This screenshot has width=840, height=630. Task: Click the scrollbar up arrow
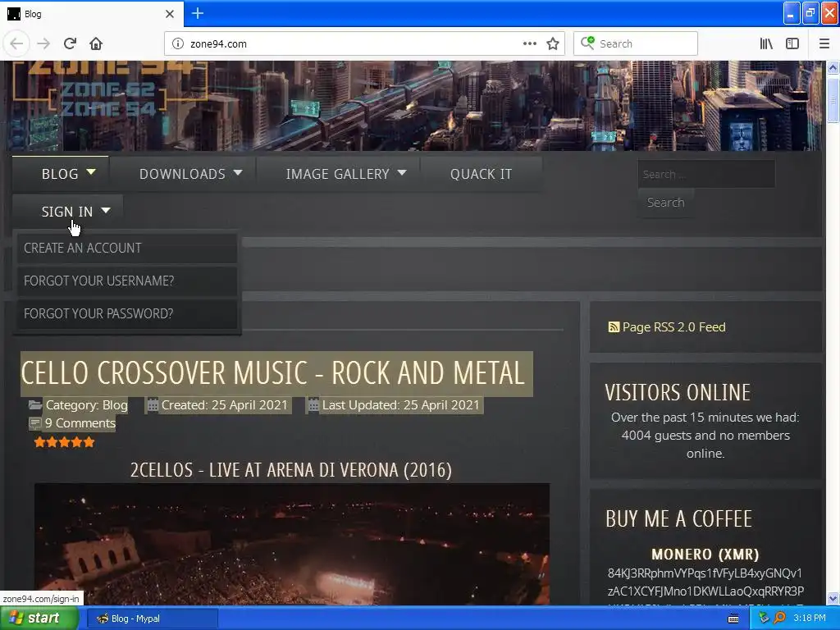[x=833, y=67]
